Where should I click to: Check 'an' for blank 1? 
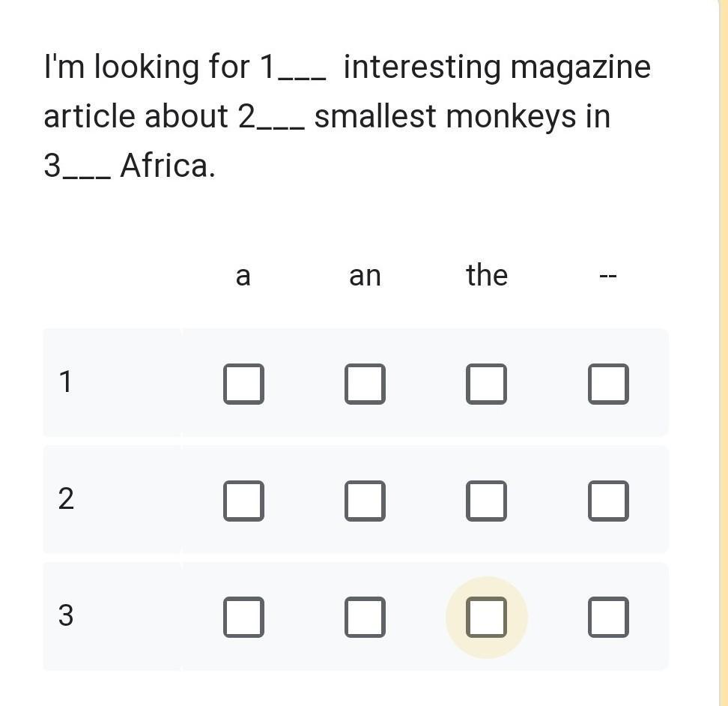365,384
